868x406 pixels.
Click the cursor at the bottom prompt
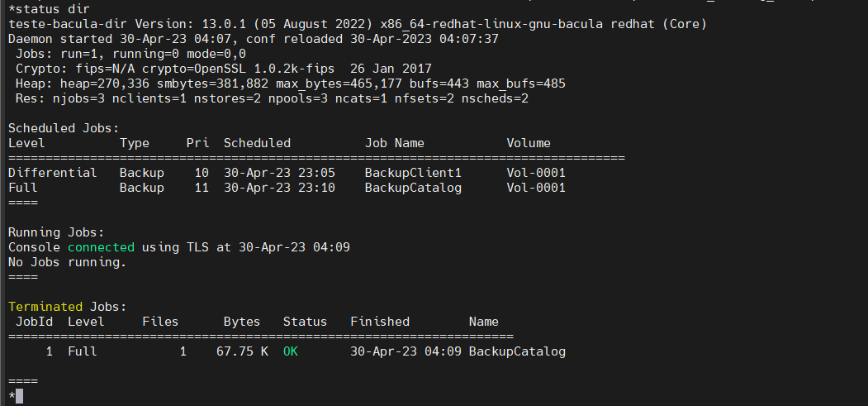pos(19,396)
